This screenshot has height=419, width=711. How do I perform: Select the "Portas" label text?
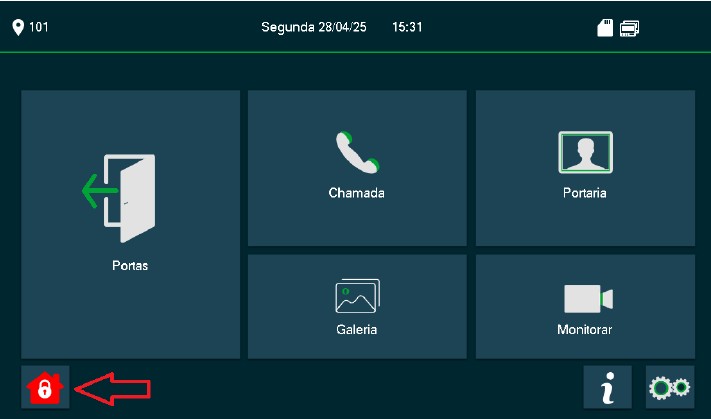pyautogui.click(x=130, y=265)
